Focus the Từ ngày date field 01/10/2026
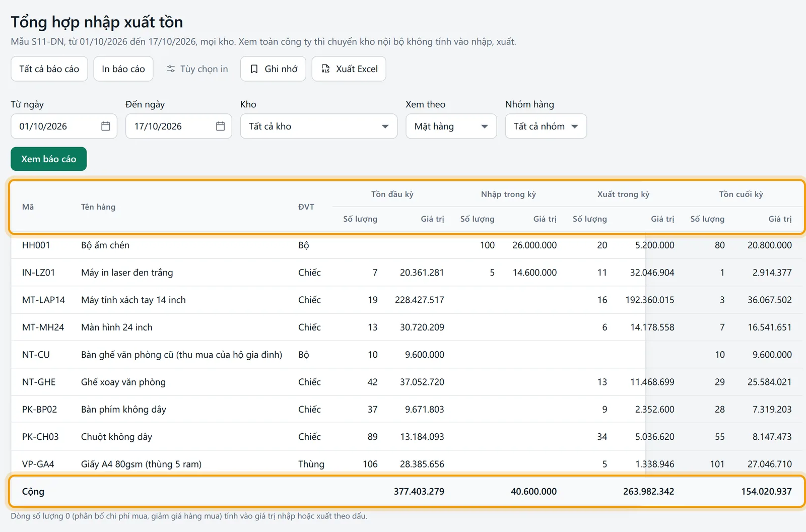 pos(64,126)
